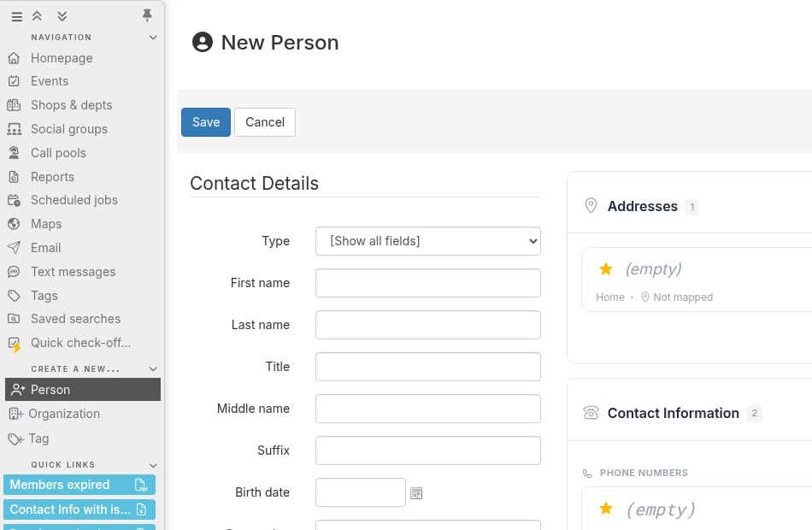Click the Cancel button
This screenshot has height=530, width=812.
click(265, 122)
